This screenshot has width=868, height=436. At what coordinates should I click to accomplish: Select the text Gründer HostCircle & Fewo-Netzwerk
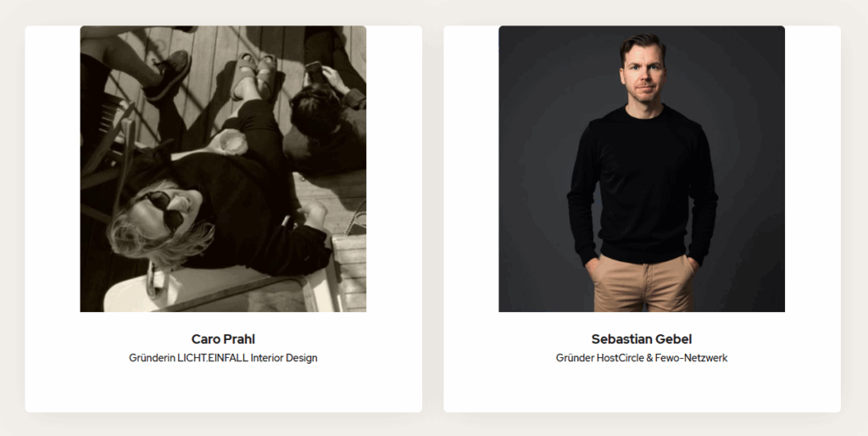[642, 358]
